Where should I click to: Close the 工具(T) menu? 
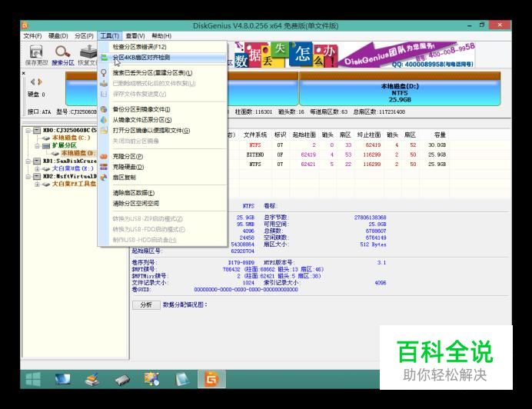(x=109, y=36)
